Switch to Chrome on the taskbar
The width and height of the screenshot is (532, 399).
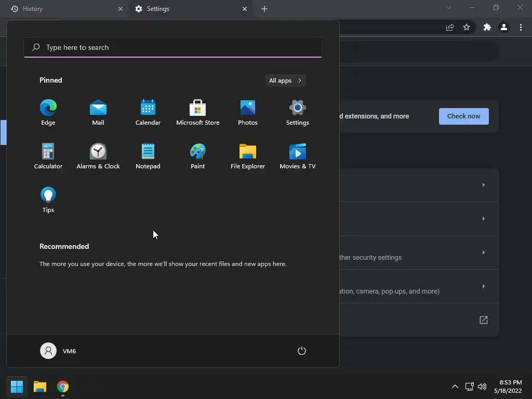pyautogui.click(x=63, y=387)
